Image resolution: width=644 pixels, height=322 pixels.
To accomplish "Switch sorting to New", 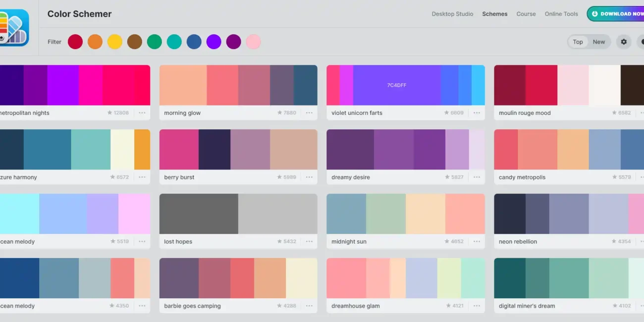I will [599, 42].
